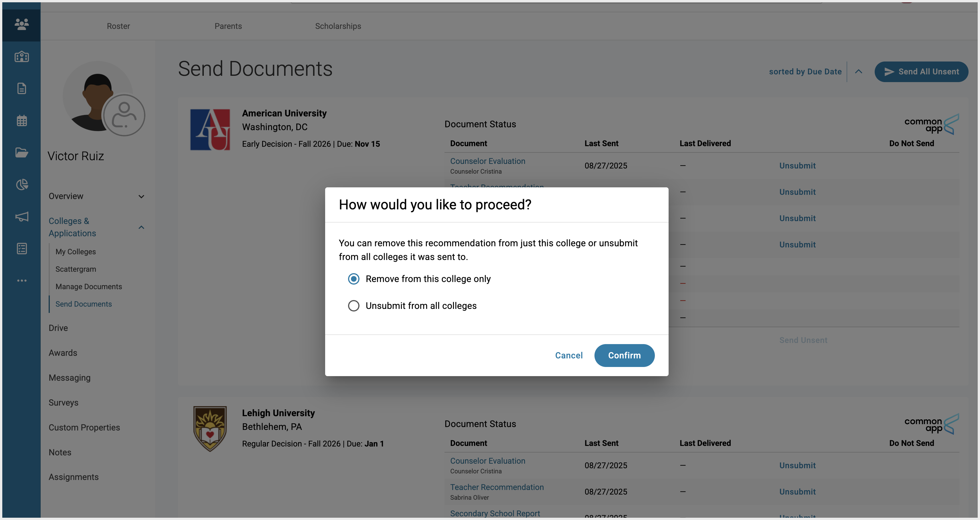Click Lehigh University name heading

278,413
